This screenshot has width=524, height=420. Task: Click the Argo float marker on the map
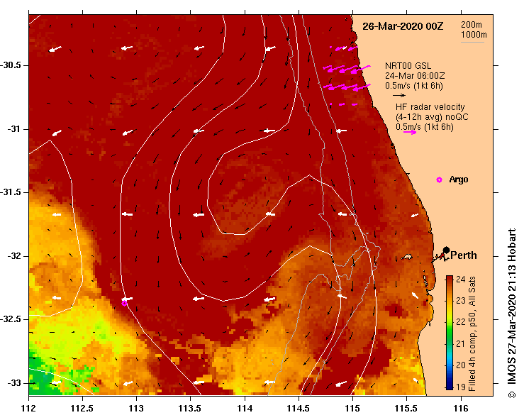124,304
